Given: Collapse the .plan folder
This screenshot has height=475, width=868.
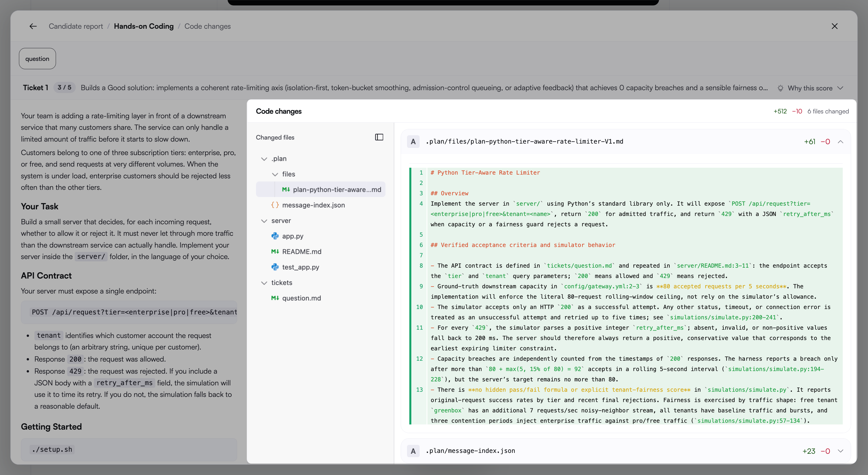Looking at the screenshot, I should [x=264, y=159].
